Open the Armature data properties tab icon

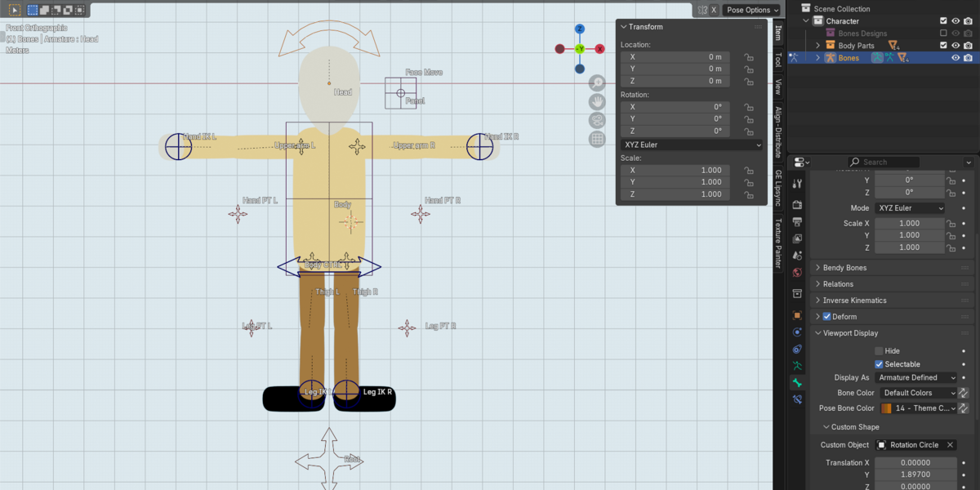798,366
